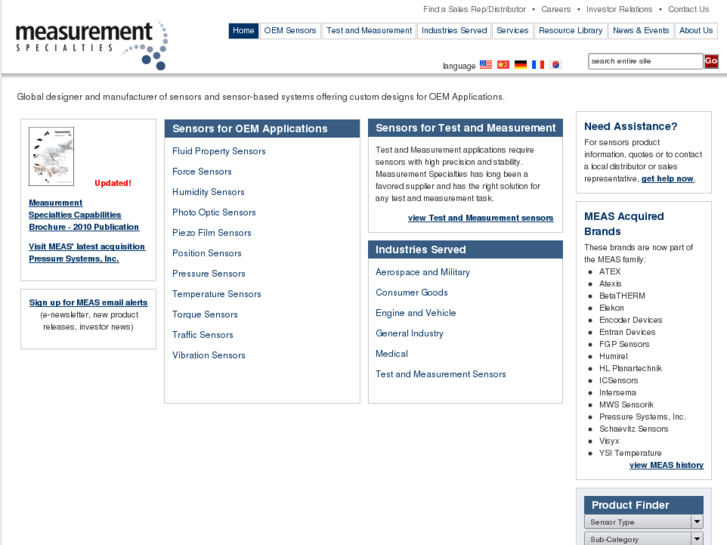Open the Contact Us link
This screenshot has height=545, width=727.
[689, 9]
